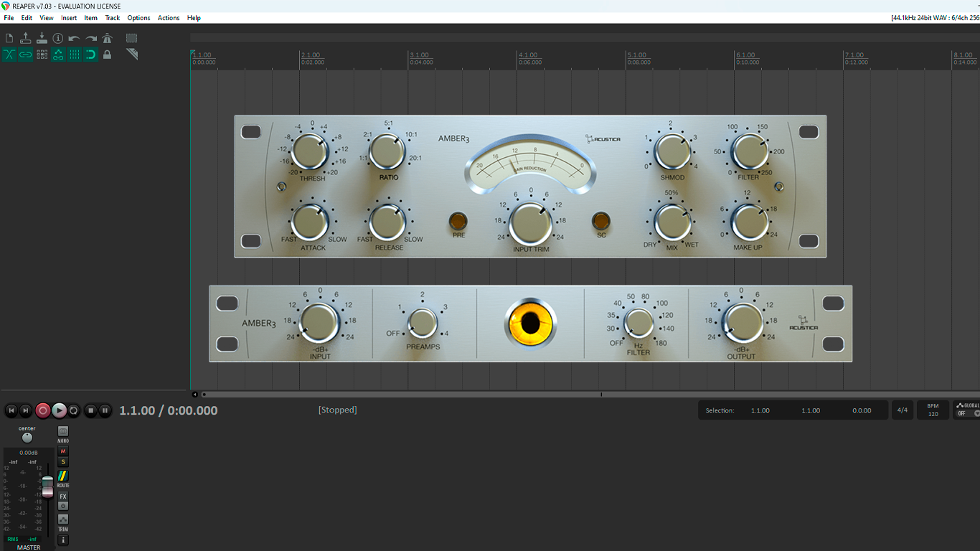Open the master TRIM envelope mode button

pos(63,519)
